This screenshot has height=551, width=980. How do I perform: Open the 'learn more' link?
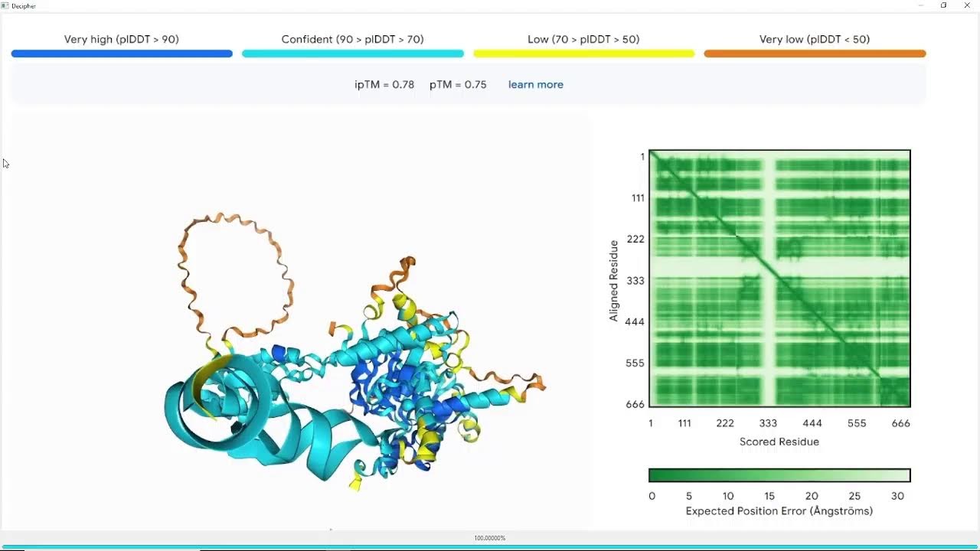[535, 84]
